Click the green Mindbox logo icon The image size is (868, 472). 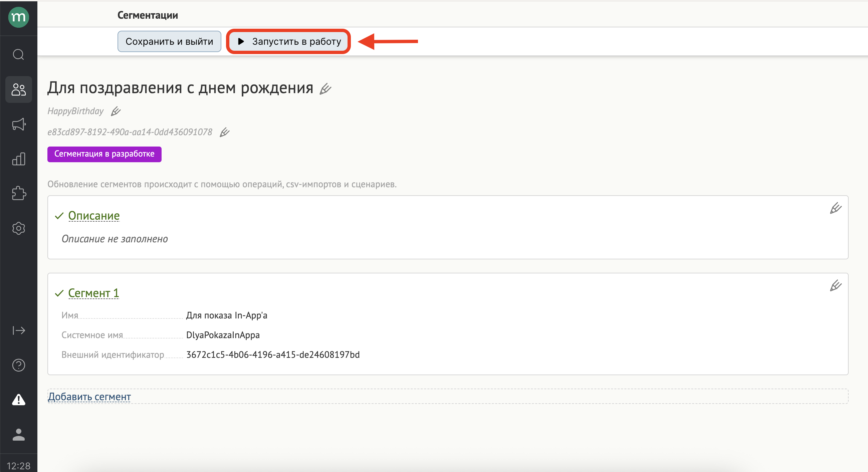pyautogui.click(x=19, y=17)
